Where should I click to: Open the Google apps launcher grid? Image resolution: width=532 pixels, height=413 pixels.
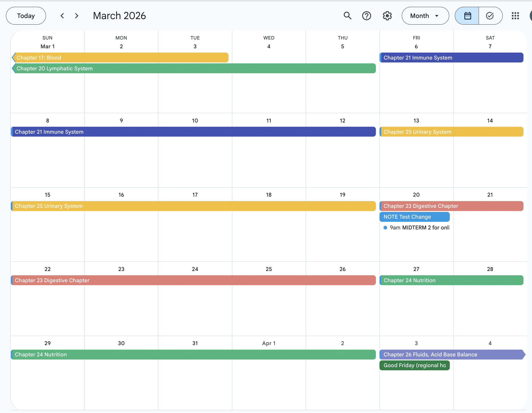pos(515,16)
